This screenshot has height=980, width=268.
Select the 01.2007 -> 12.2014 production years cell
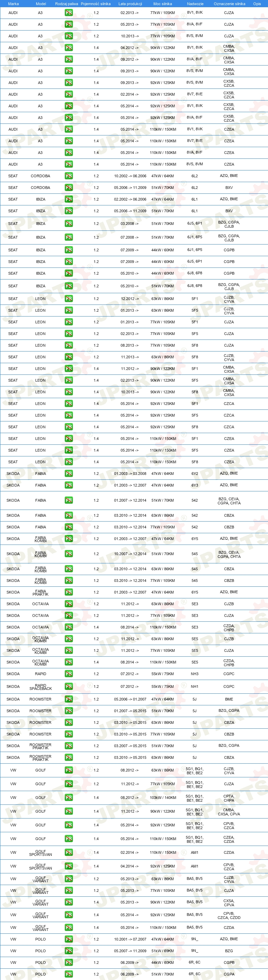point(130,501)
